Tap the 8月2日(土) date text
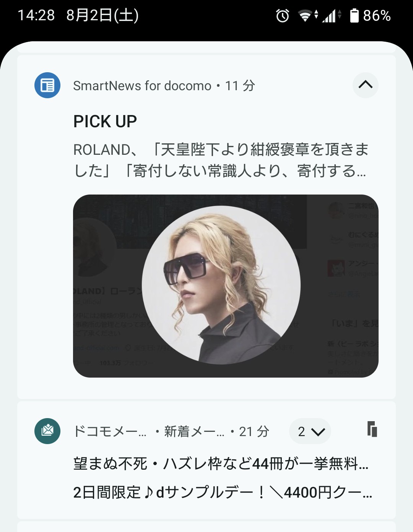 102,15
